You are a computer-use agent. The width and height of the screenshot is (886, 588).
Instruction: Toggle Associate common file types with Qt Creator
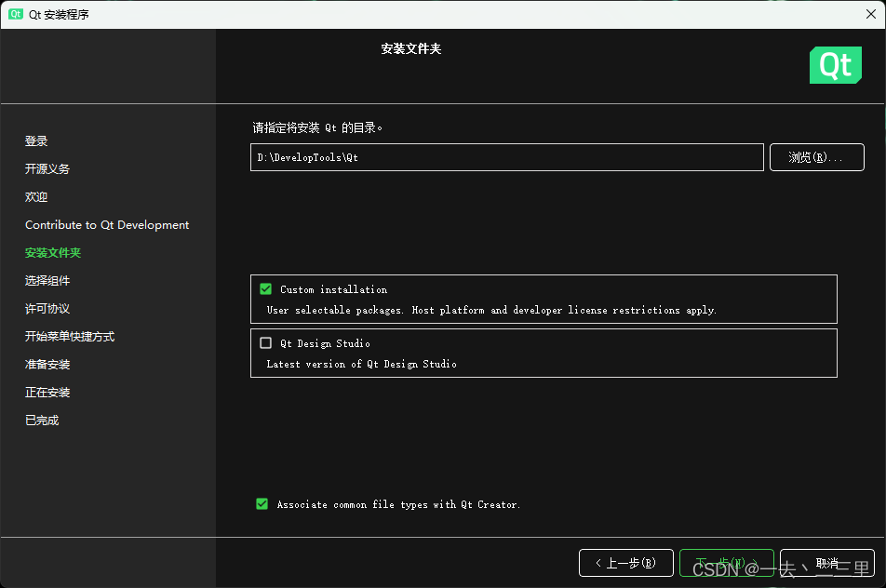point(262,504)
